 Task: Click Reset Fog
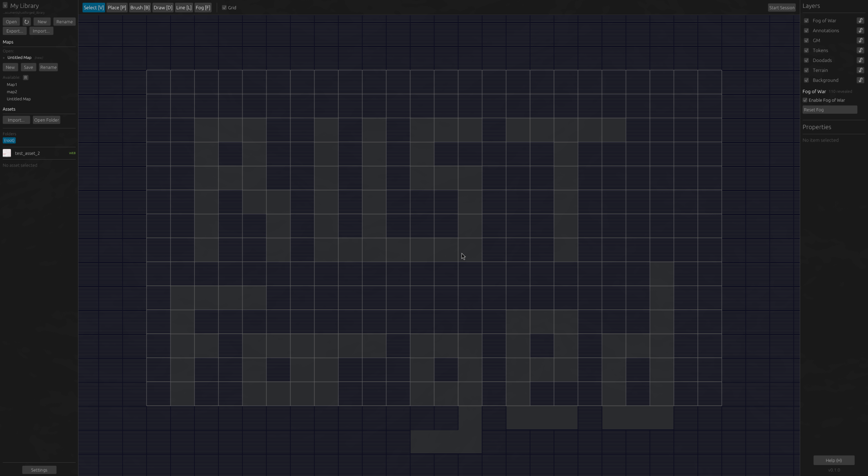(x=830, y=109)
